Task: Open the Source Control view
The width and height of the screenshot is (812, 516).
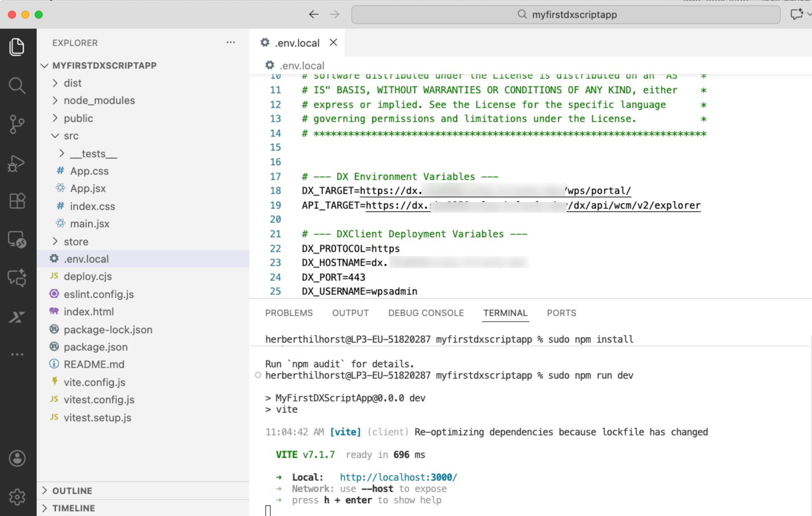Action: coord(17,124)
